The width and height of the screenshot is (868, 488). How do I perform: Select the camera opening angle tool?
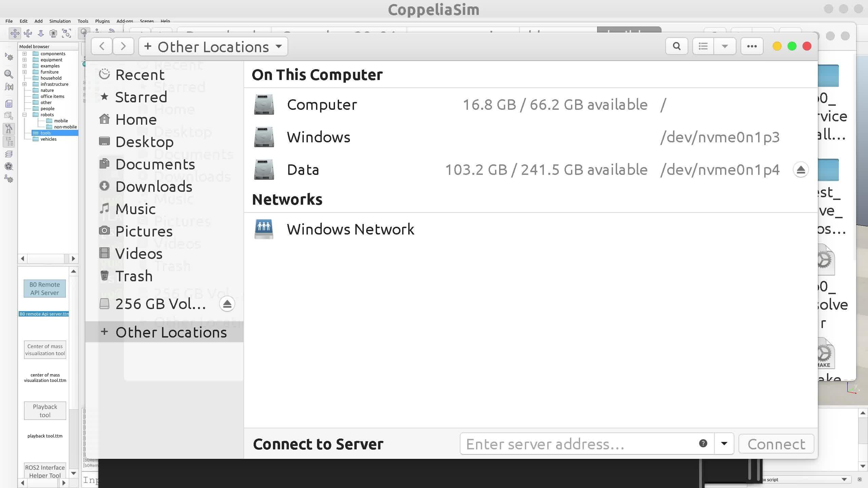point(53,33)
